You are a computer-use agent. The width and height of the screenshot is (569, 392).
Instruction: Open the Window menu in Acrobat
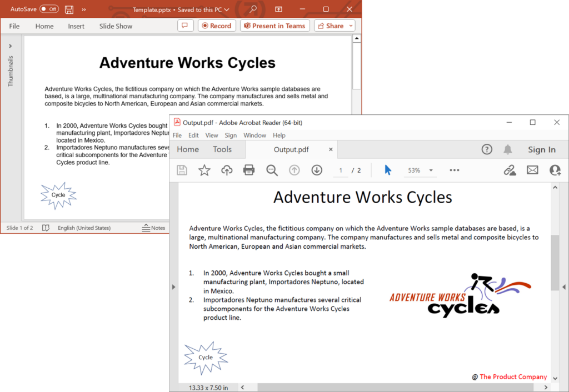(254, 135)
